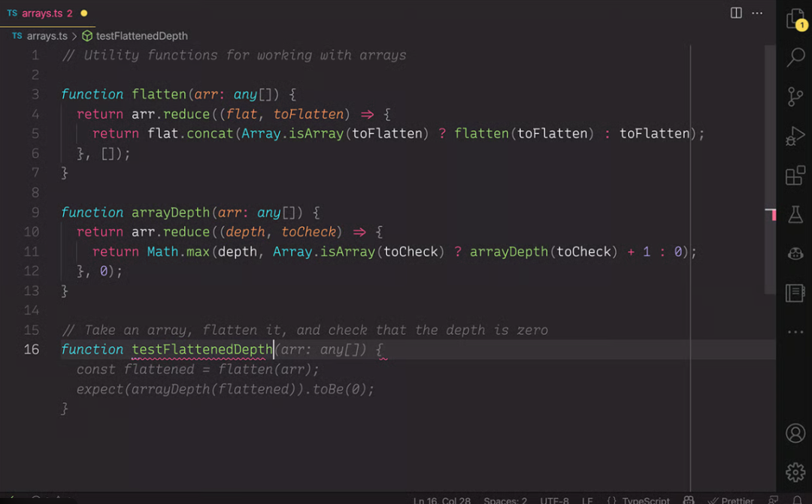Open the Manage gear menu
Viewport: 812px width, 504px height.
click(795, 472)
